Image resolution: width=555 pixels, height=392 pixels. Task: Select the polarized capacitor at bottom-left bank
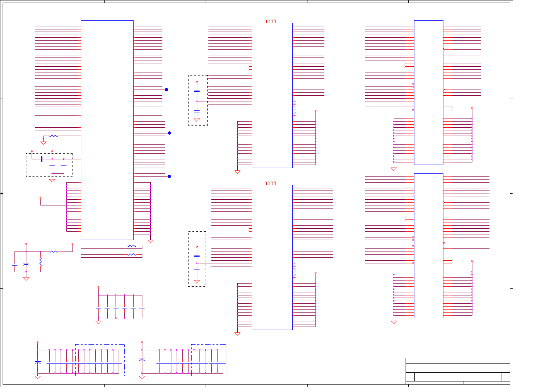tap(38, 363)
